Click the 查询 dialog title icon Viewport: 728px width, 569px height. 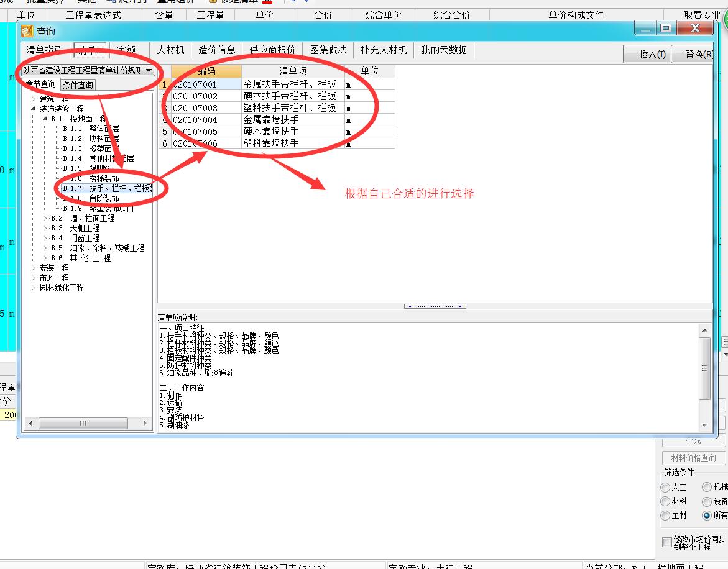pyautogui.click(x=27, y=31)
